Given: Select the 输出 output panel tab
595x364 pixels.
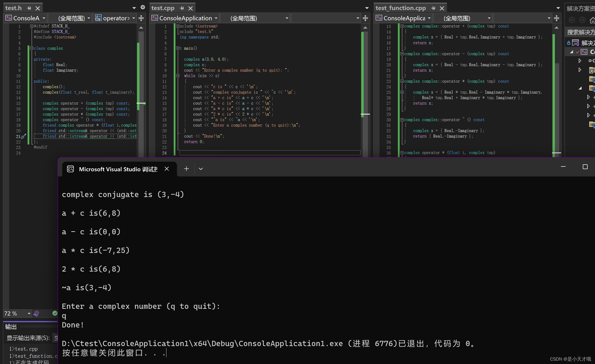Looking at the screenshot, I should click(11, 327).
